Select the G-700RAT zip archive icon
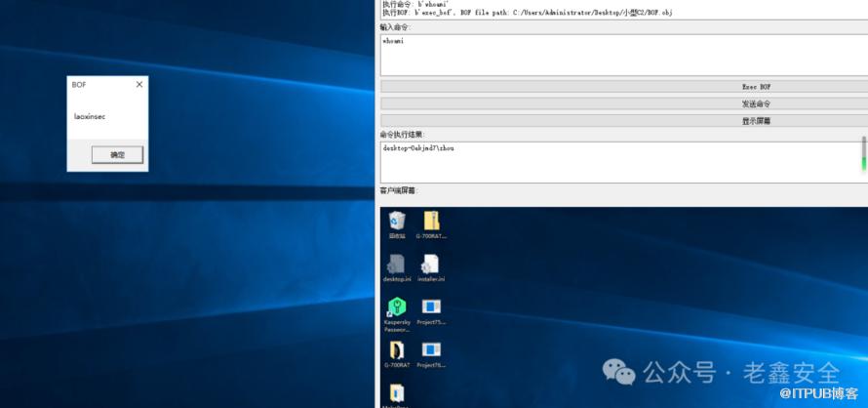This screenshot has height=408, width=868. [x=430, y=222]
